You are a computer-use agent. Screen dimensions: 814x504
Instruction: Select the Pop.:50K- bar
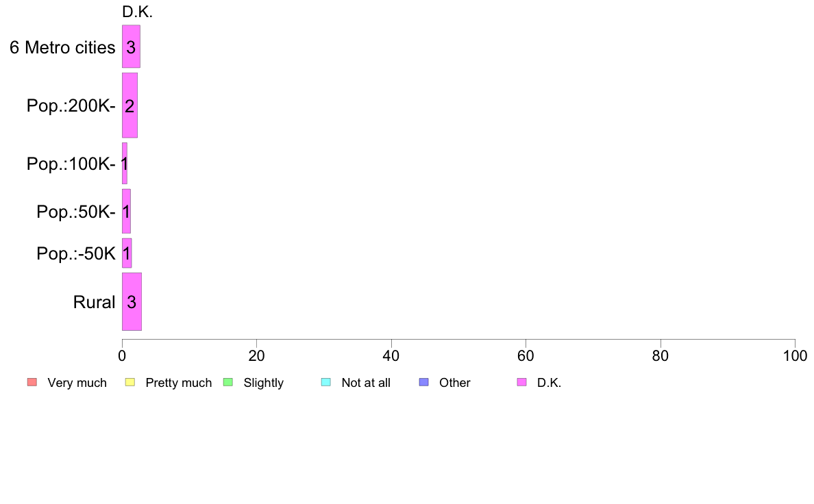126,211
